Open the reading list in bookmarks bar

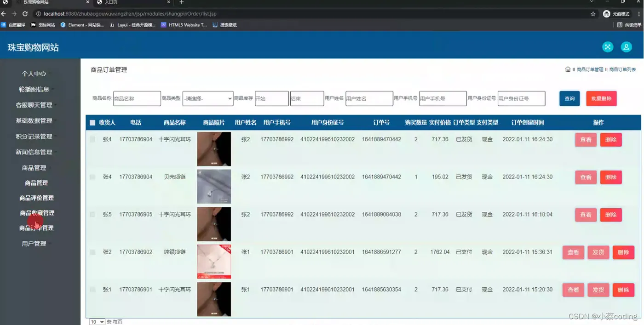point(629,25)
